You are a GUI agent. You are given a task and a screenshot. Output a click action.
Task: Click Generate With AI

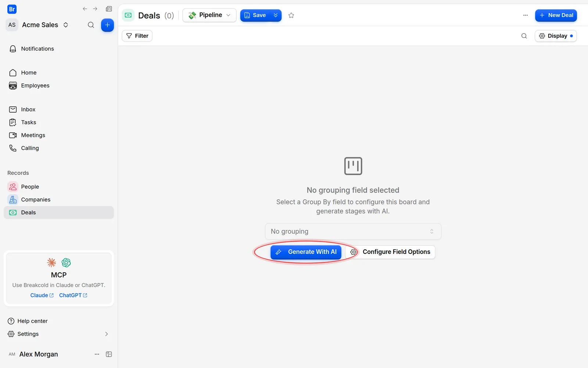306,252
